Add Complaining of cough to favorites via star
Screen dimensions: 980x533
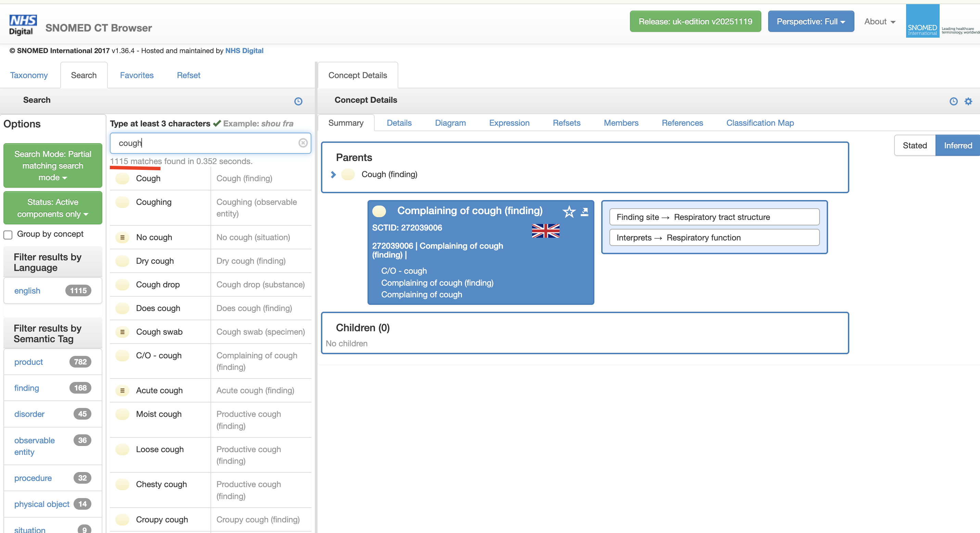[569, 212]
